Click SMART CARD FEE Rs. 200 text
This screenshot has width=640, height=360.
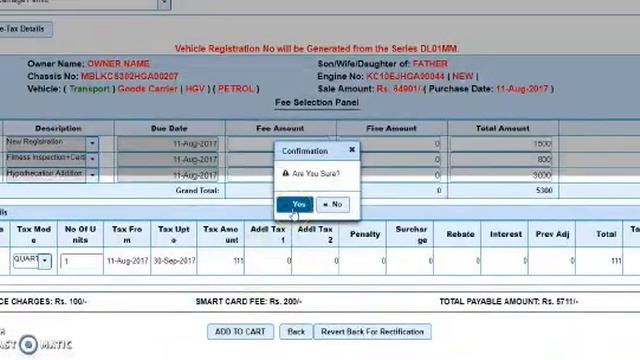click(x=249, y=302)
